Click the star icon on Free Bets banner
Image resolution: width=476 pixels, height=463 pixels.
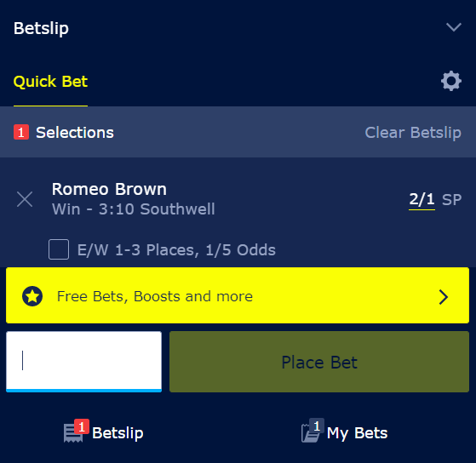coord(32,296)
